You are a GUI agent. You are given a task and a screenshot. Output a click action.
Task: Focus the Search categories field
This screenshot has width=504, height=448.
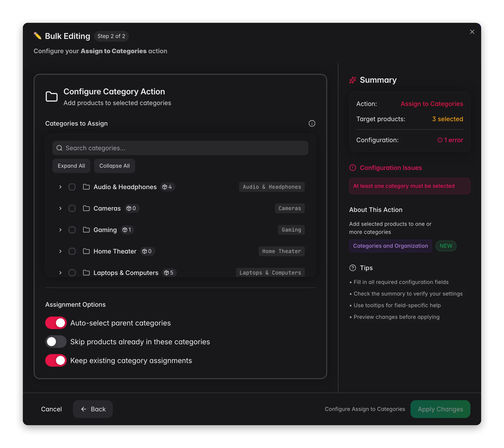click(x=180, y=148)
